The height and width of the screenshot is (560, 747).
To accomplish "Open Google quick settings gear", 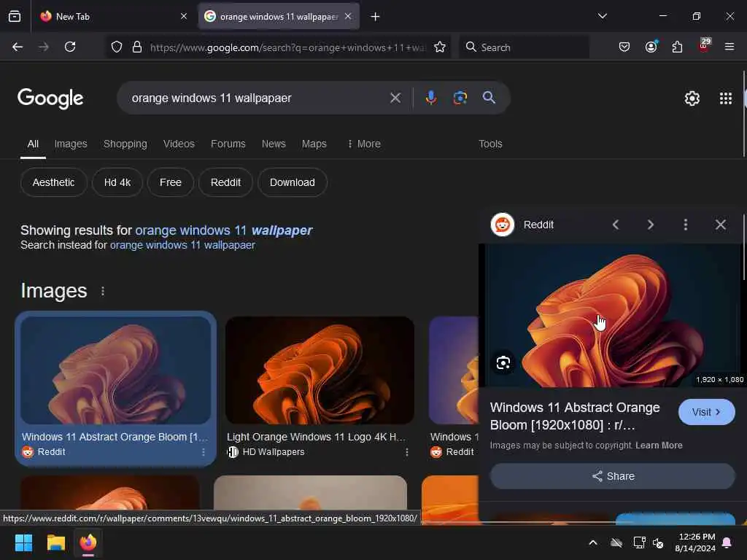I will click(x=692, y=98).
